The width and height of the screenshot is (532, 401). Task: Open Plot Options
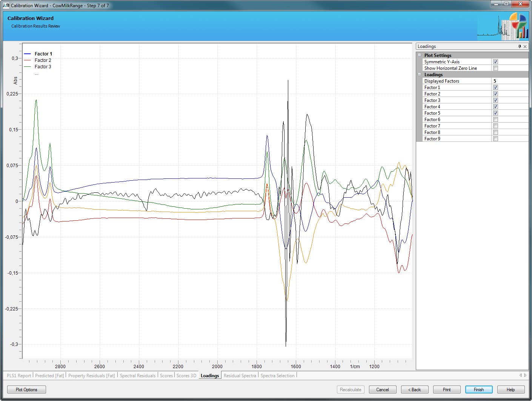tap(26, 390)
